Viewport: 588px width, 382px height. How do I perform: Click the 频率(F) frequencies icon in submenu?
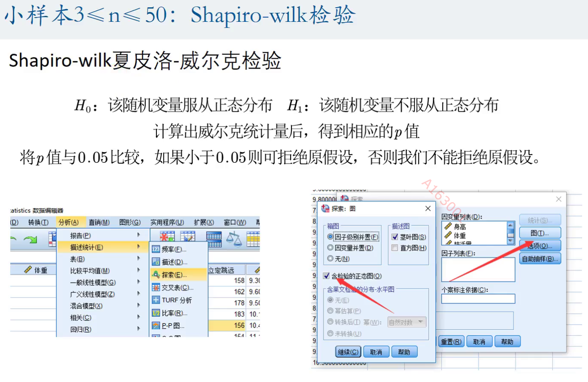click(156, 250)
